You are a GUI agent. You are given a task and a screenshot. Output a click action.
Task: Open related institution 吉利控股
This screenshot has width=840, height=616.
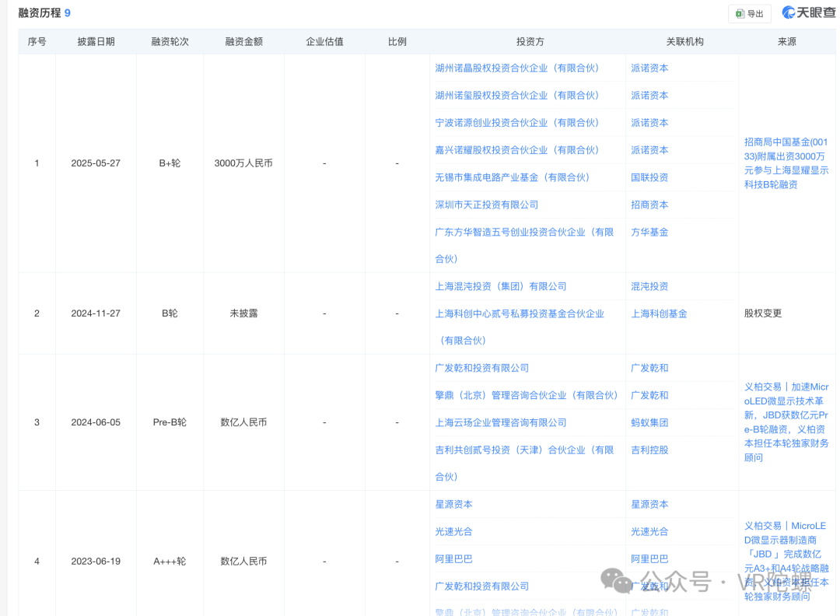click(649, 450)
